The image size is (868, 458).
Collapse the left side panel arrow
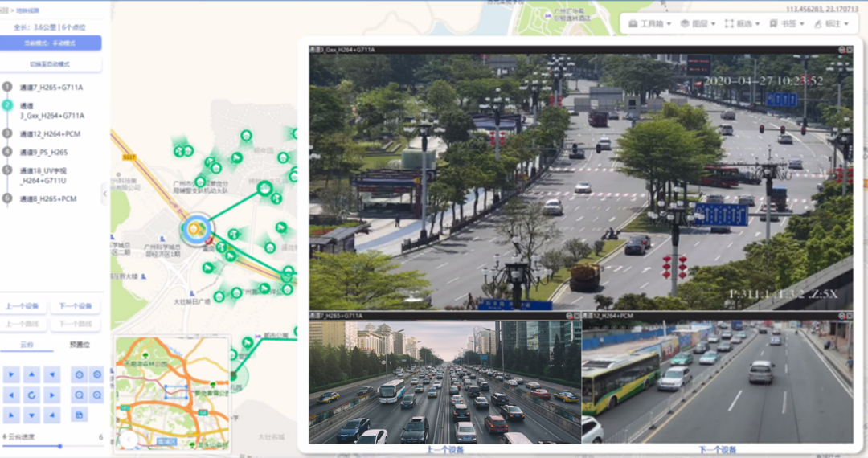tap(104, 193)
